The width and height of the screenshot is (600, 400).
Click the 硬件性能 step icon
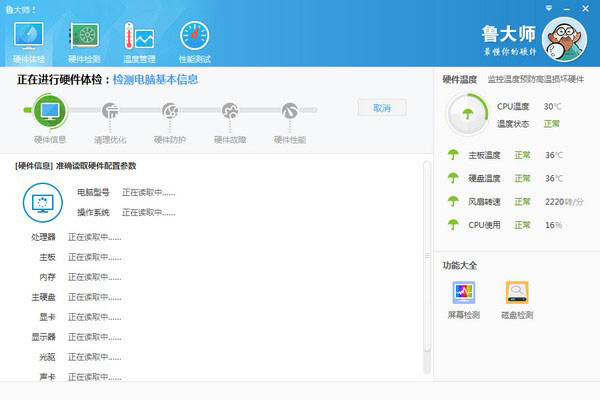tap(289, 111)
